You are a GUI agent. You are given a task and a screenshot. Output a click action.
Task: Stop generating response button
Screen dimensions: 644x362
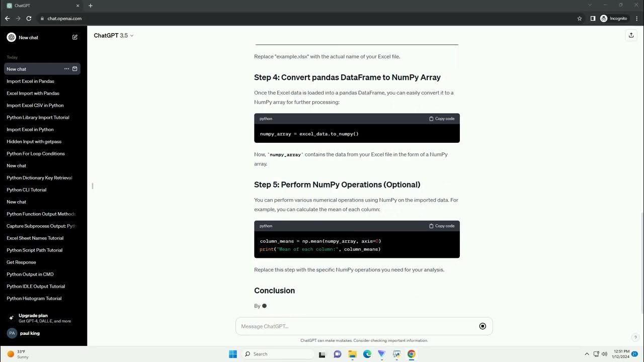(x=482, y=326)
